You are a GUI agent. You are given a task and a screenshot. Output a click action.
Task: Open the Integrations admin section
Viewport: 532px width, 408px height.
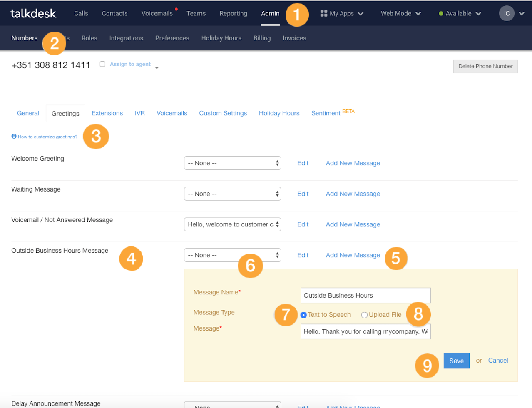(x=126, y=38)
